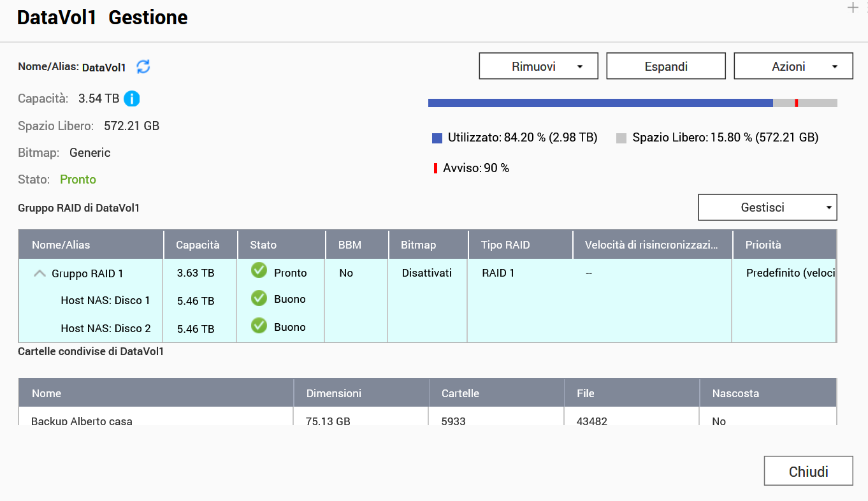The width and height of the screenshot is (868, 501).
Task: Click the plus icon at top right
Action: [x=853, y=8]
